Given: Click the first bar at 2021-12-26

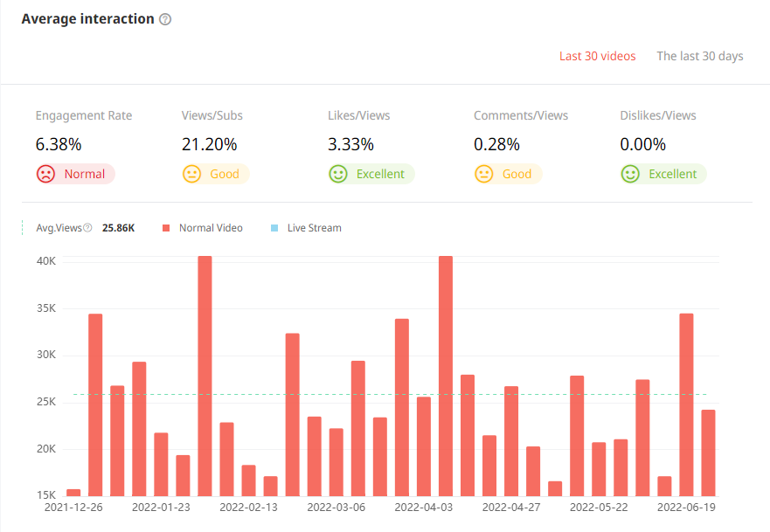Looking at the screenshot, I should pyautogui.click(x=73, y=493).
